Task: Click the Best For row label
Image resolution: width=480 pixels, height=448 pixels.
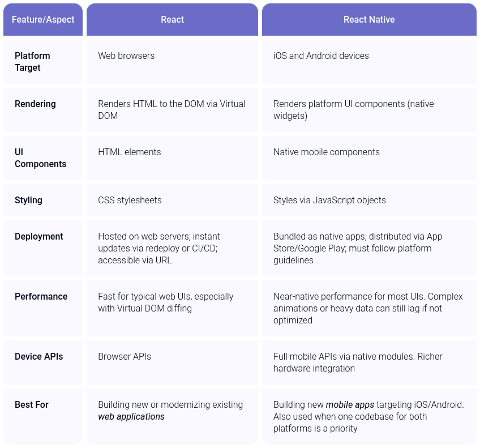Action: [32, 404]
